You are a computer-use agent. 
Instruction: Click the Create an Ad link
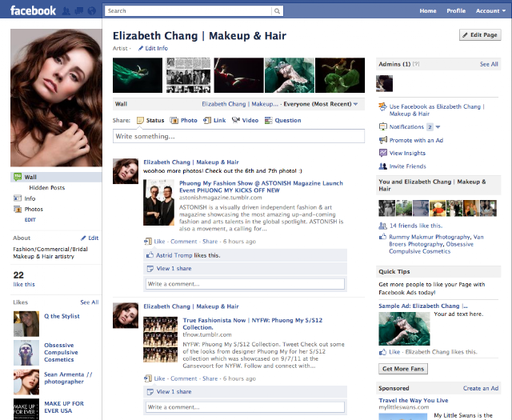[x=481, y=388]
